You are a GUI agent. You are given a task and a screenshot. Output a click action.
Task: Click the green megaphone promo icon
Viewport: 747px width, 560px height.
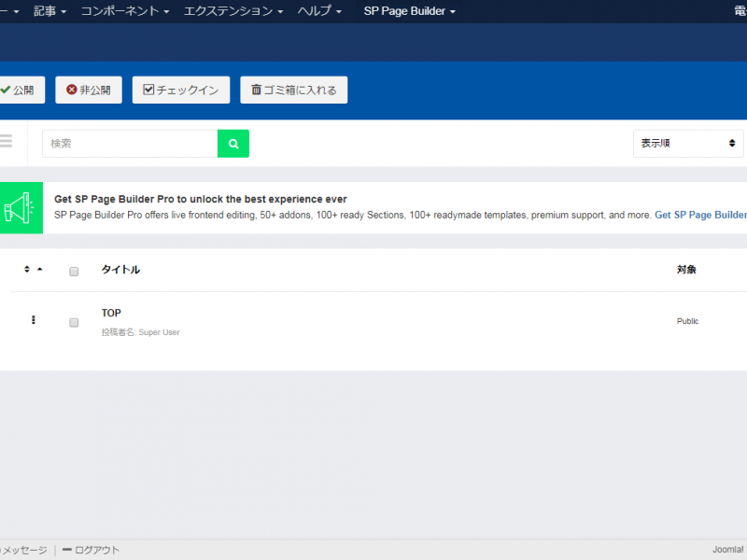click(21, 207)
